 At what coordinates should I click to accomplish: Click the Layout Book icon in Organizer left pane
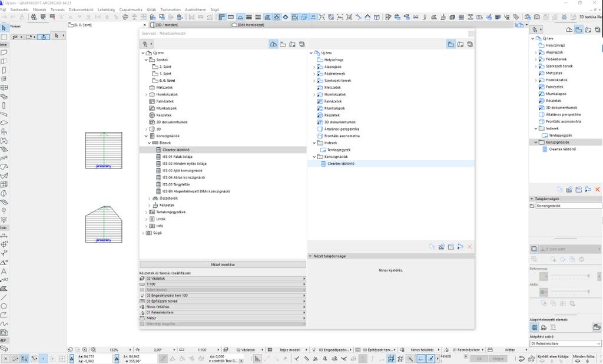(293, 44)
